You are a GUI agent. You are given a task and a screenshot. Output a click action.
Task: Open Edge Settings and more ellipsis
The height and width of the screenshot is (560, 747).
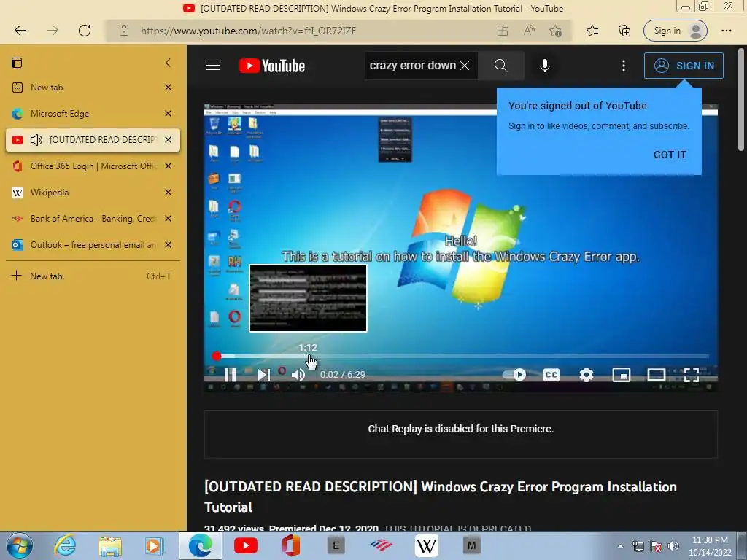point(726,31)
